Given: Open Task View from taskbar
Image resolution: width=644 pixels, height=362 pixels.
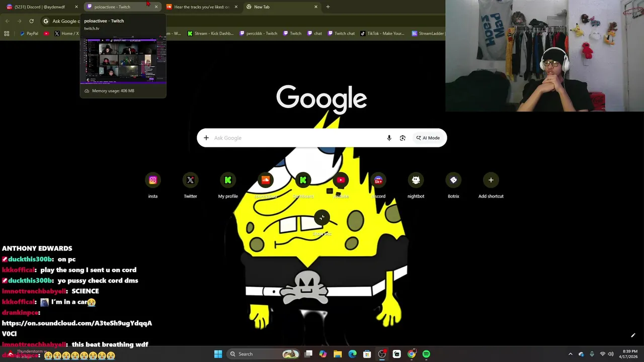Looking at the screenshot, I should [308, 354].
